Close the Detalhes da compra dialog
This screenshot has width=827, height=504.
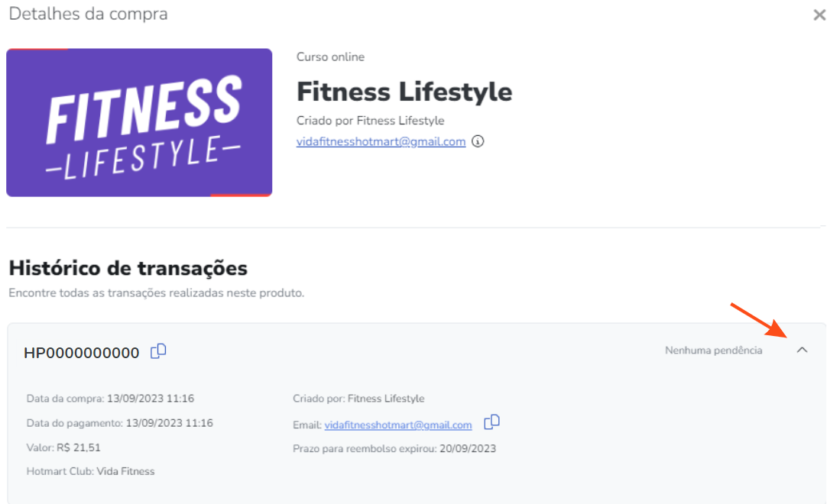[819, 15]
